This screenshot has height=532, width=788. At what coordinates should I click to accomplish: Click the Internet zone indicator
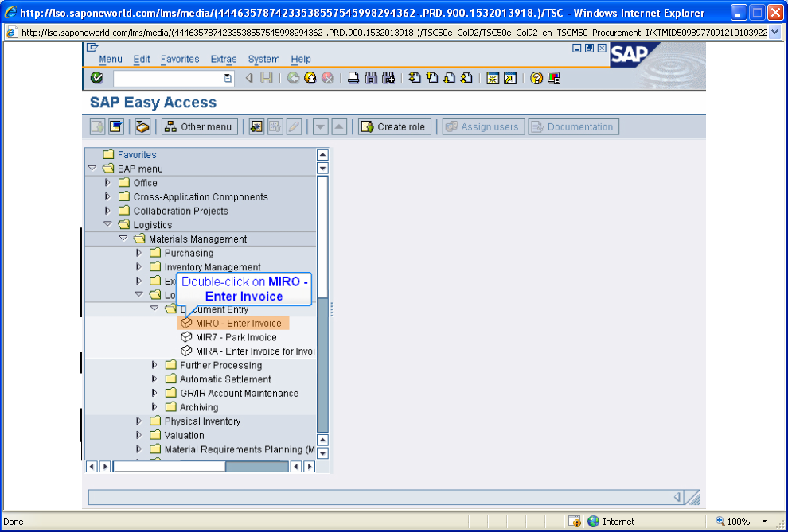coord(611,522)
